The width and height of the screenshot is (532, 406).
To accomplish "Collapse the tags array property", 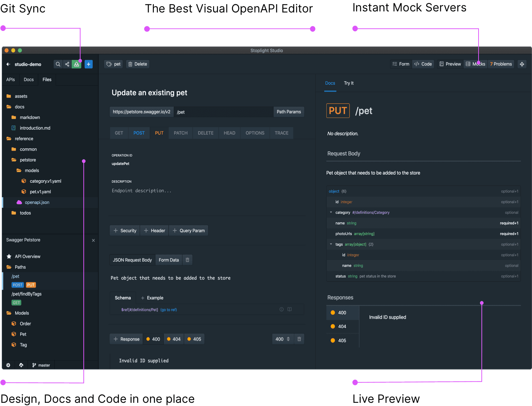I will (331, 244).
